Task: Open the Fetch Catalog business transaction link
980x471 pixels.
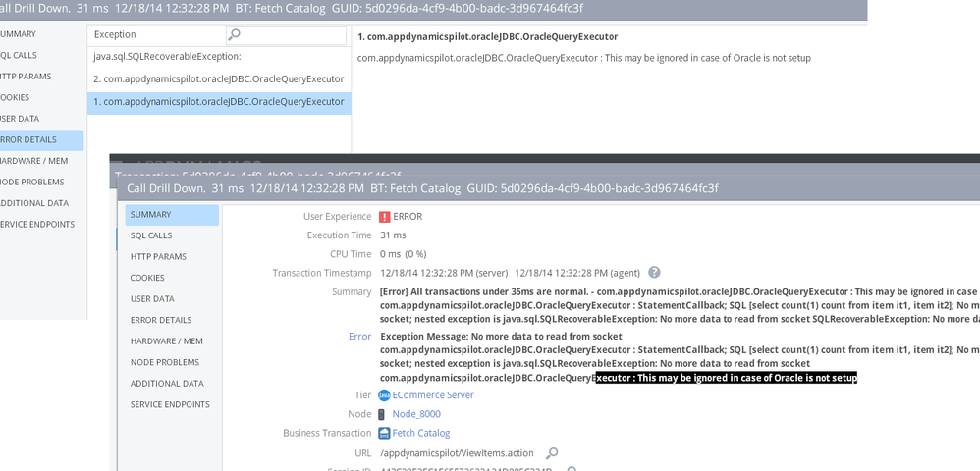Action: point(420,433)
